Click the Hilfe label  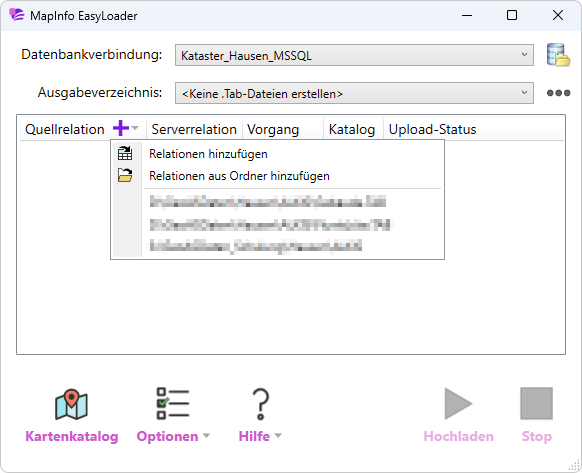254,436
